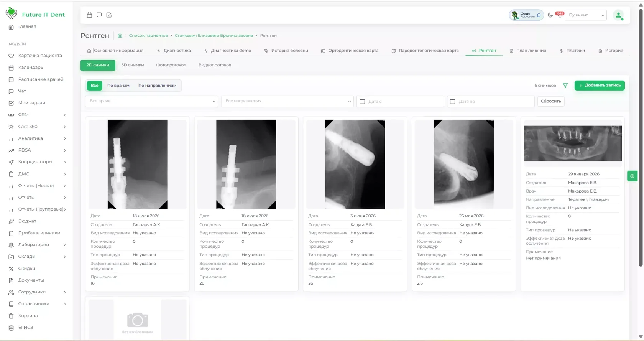Expand the ДМС sidebar section
Screen dimensions: 644x341
[37, 174]
